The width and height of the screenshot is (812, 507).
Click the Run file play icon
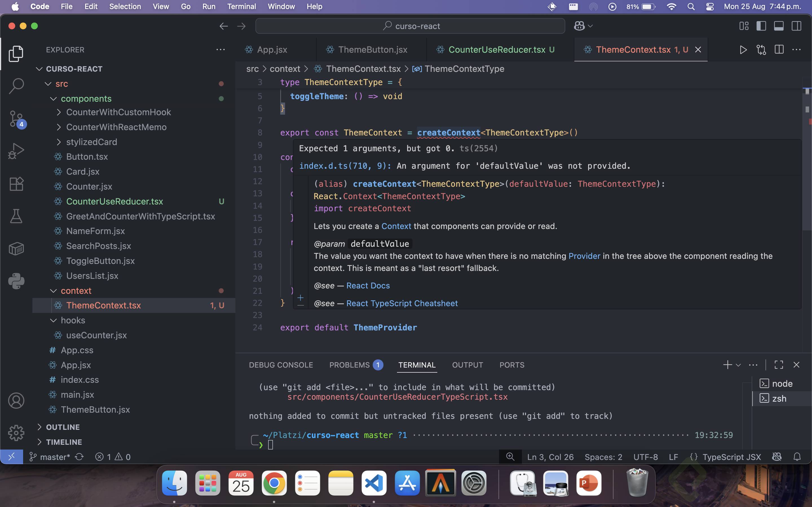[743, 50]
